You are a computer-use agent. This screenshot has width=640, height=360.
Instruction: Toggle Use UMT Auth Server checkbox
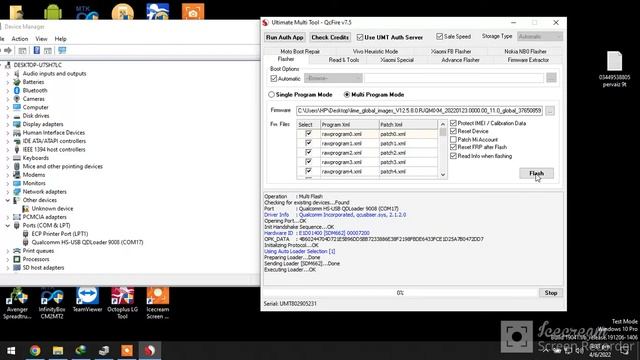click(x=360, y=38)
